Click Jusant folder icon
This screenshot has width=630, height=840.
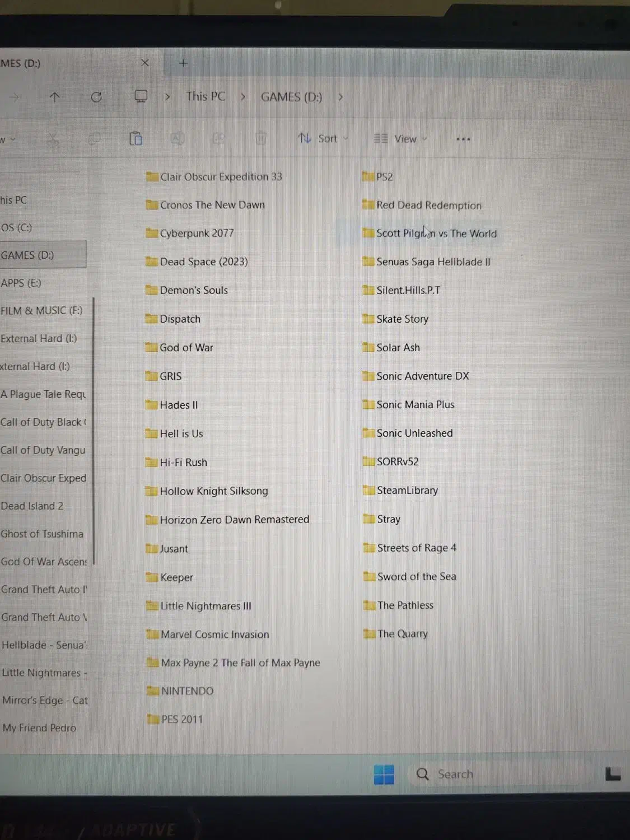pos(152,548)
